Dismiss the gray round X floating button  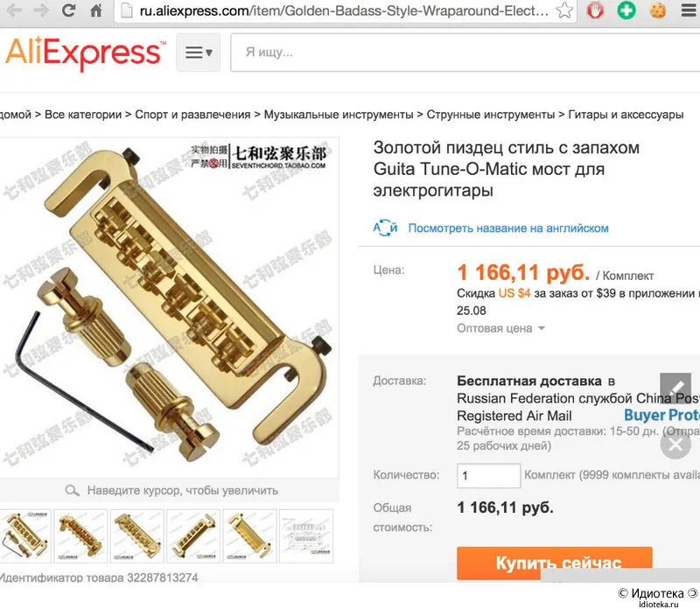675,444
